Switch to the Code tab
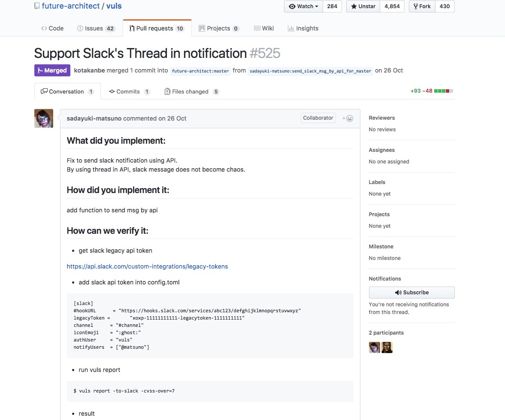This screenshot has width=505, height=420. 52,28
